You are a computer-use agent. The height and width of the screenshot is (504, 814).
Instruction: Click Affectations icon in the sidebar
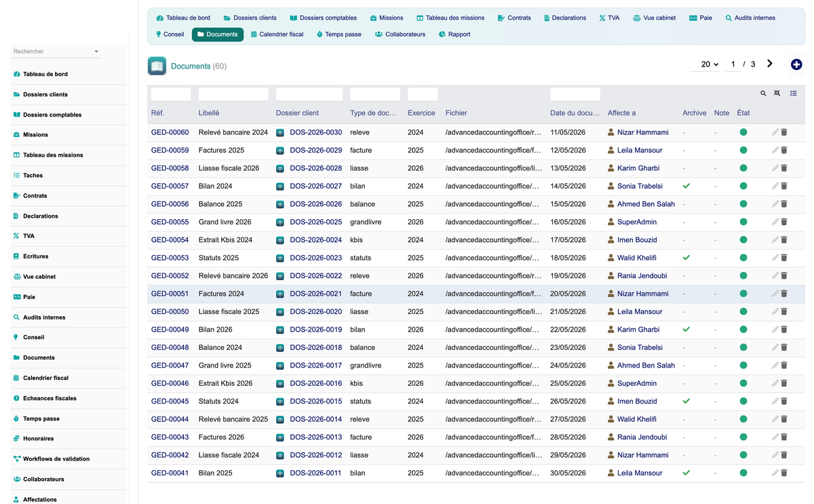click(x=16, y=499)
